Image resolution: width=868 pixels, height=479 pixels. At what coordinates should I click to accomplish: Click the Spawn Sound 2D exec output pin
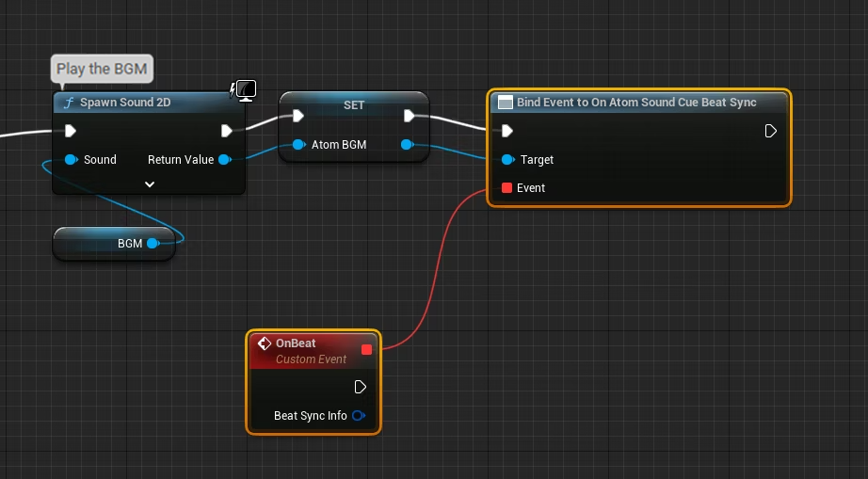coord(226,131)
